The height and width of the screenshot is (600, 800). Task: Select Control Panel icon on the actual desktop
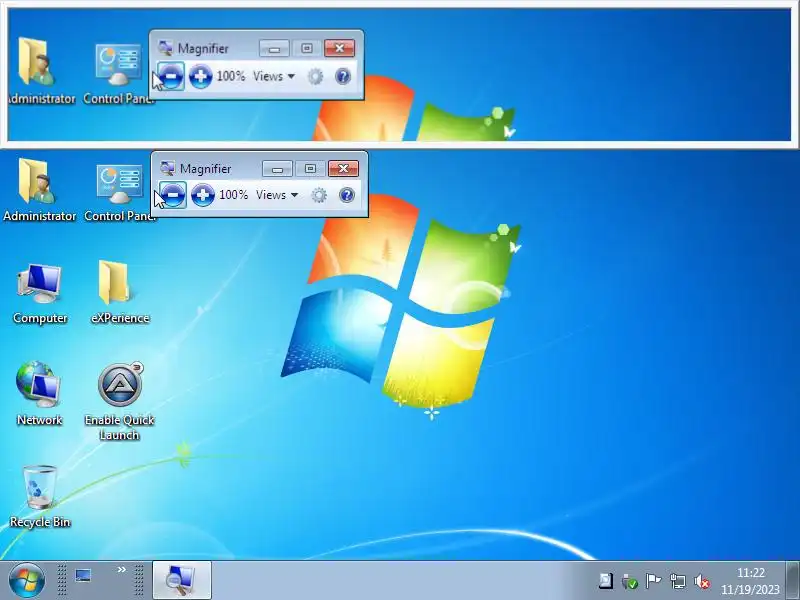pos(119,192)
